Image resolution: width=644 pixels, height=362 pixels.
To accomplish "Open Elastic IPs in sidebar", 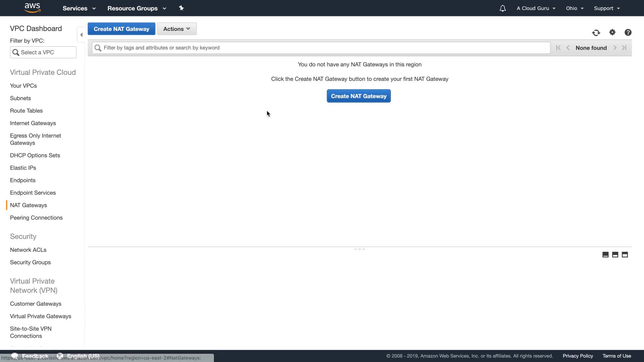I will (x=23, y=168).
